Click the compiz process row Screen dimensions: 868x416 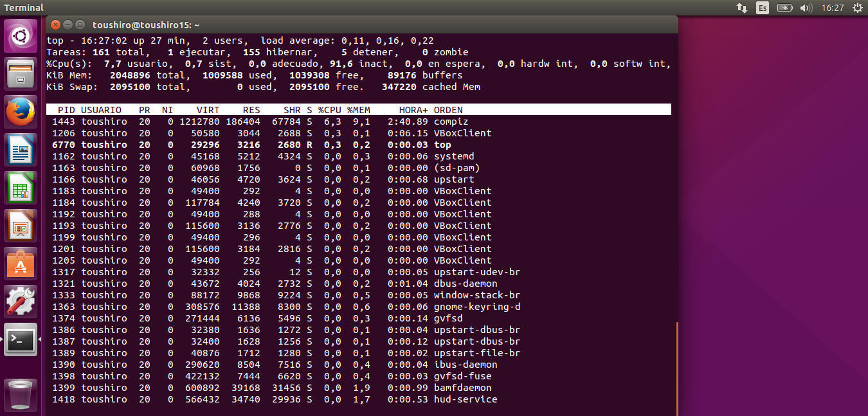(359, 122)
